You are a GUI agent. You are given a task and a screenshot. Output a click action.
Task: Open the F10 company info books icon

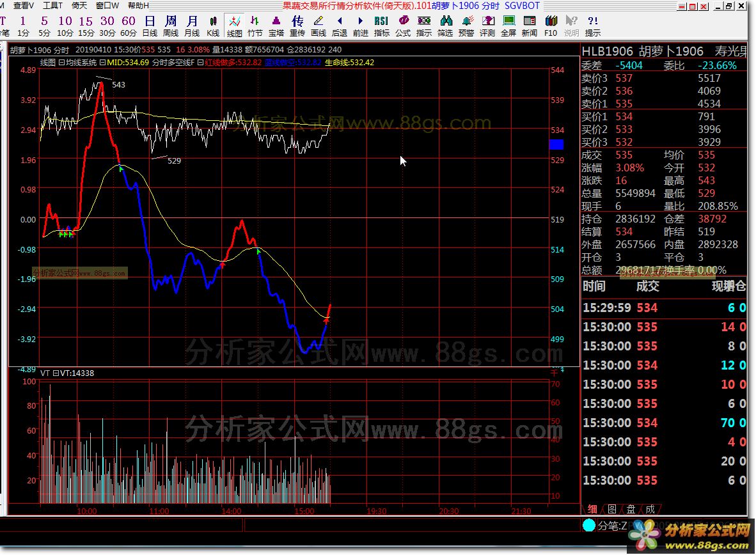(551, 26)
